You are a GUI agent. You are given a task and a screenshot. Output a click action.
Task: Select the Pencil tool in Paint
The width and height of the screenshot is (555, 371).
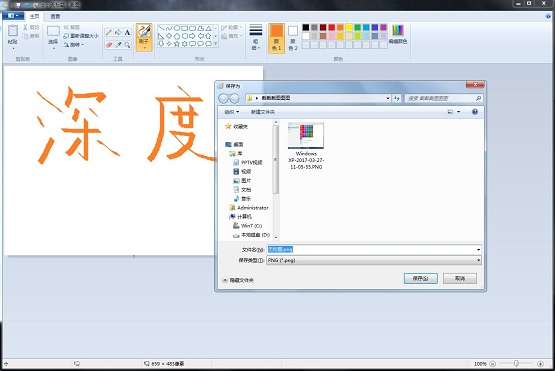[x=109, y=33]
